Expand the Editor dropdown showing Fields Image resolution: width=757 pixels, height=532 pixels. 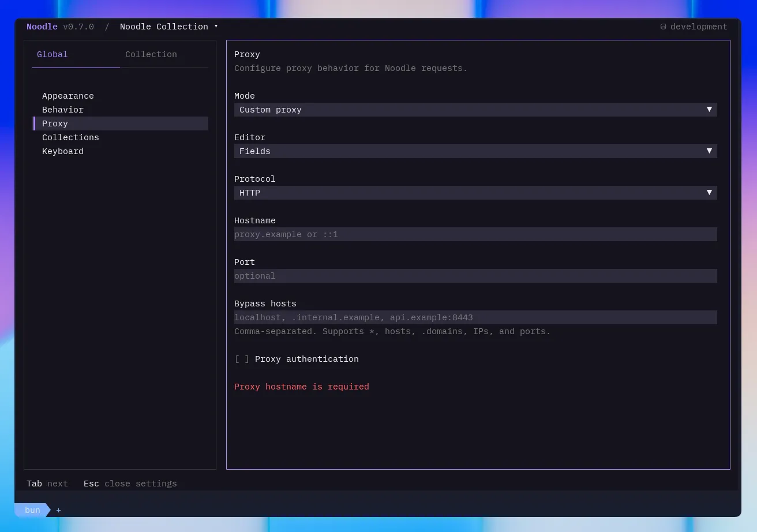[475, 151]
